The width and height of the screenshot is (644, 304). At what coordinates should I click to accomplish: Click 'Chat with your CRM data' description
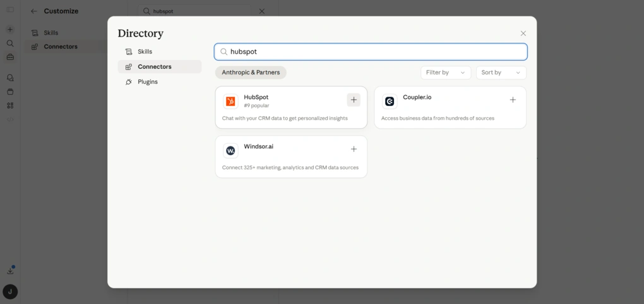point(285,118)
